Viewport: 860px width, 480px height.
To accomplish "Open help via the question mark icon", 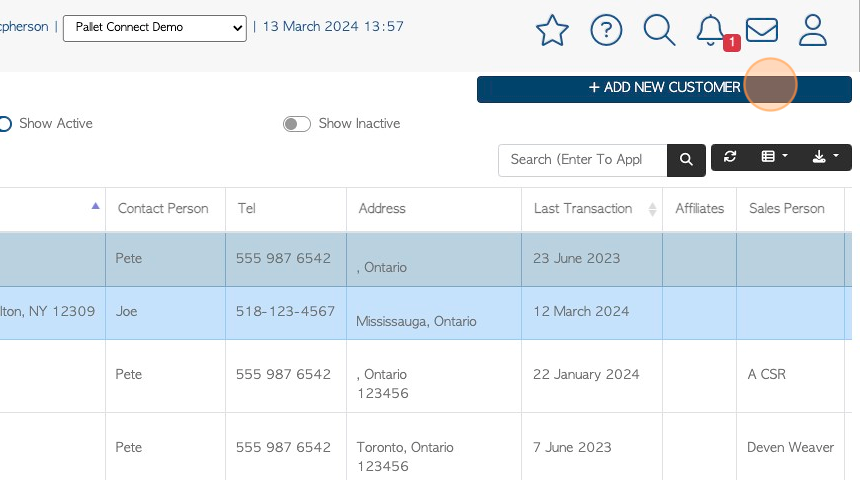I will pyautogui.click(x=606, y=30).
